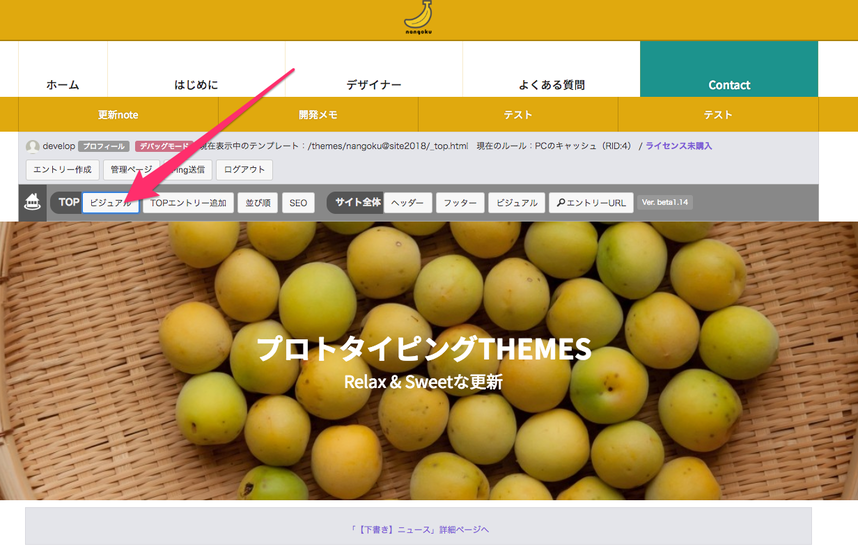858x549 pixels.
Task: Open the はじめに navigation item
Action: (x=196, y=85)
